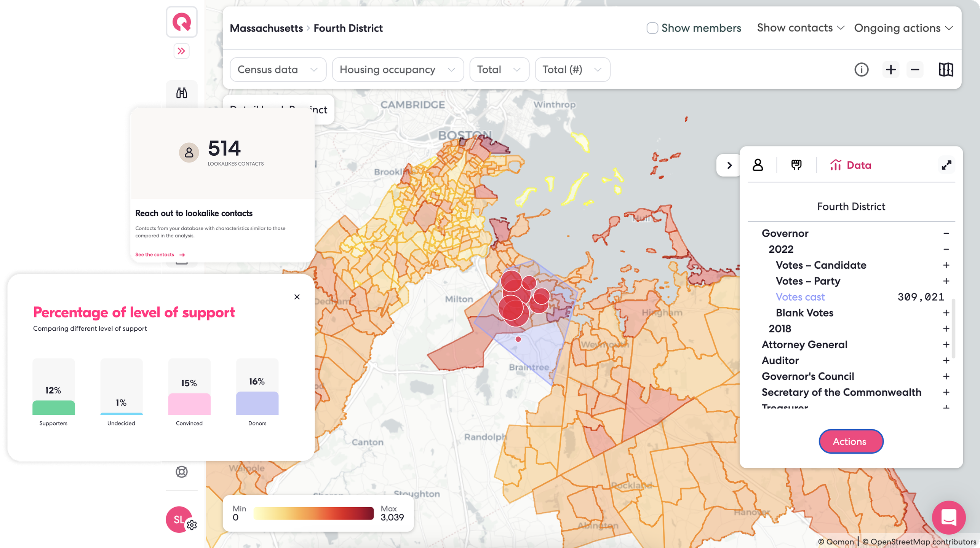Click the pink Actions button
The image size is (980, 548).
click(851, 441)
